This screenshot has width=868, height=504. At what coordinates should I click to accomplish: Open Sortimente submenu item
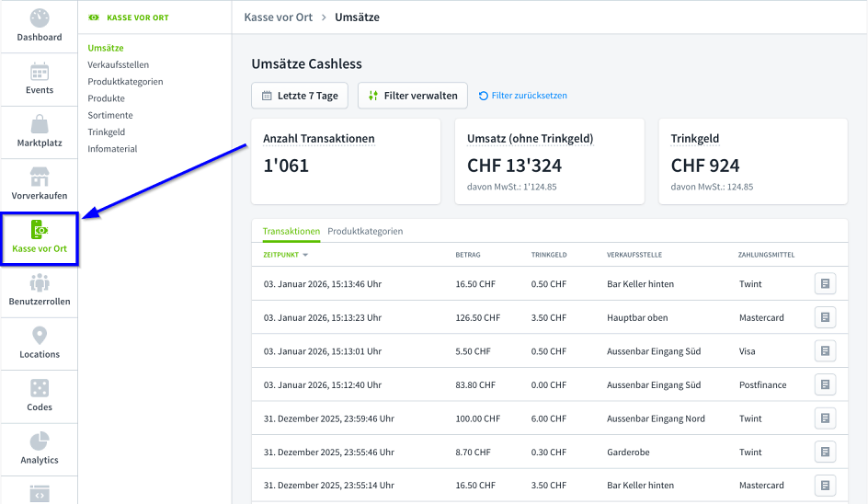coord(110,115)
